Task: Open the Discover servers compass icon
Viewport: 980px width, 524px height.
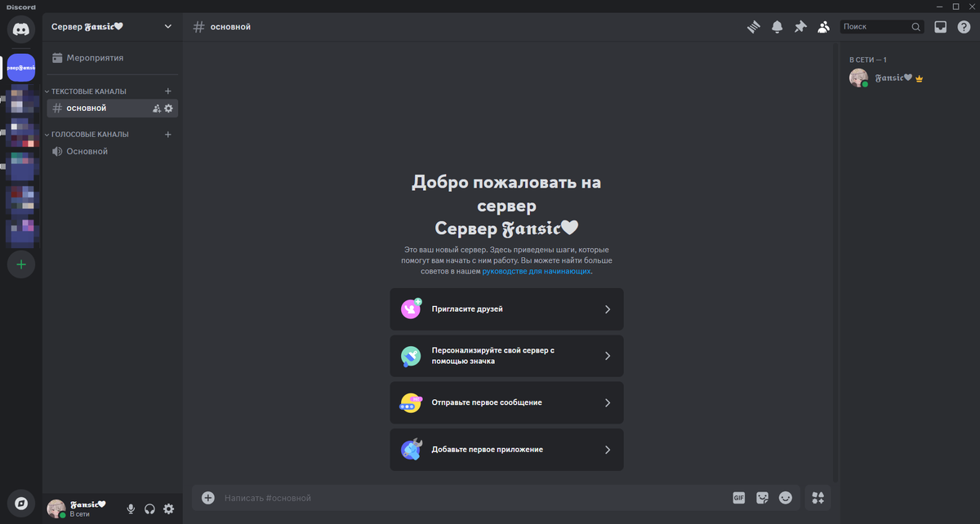Action: (x=21, y=504)
